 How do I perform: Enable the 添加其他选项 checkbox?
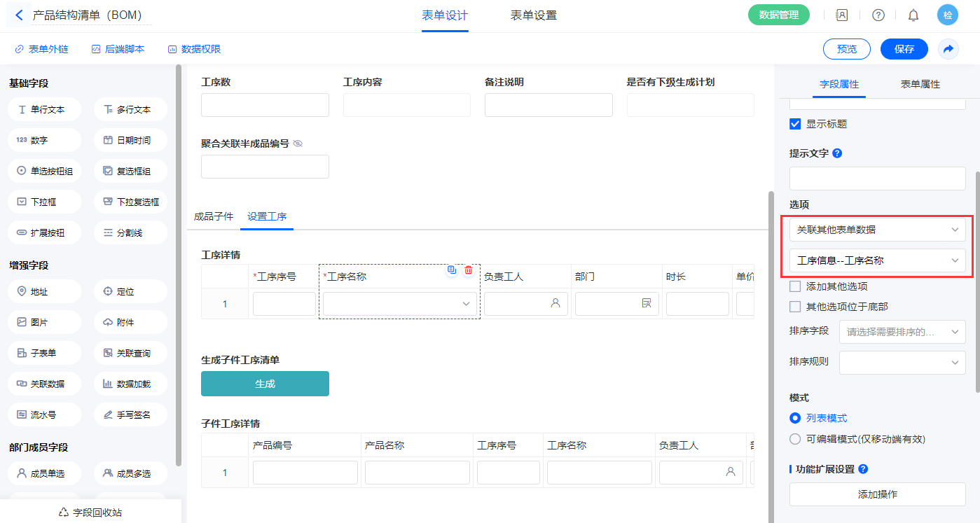[795, 286]
